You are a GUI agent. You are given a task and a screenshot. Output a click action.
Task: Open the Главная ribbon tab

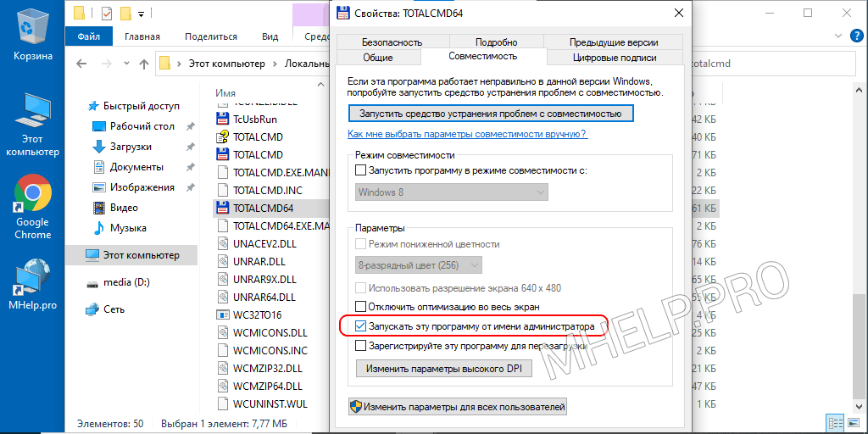pos(142,36)
